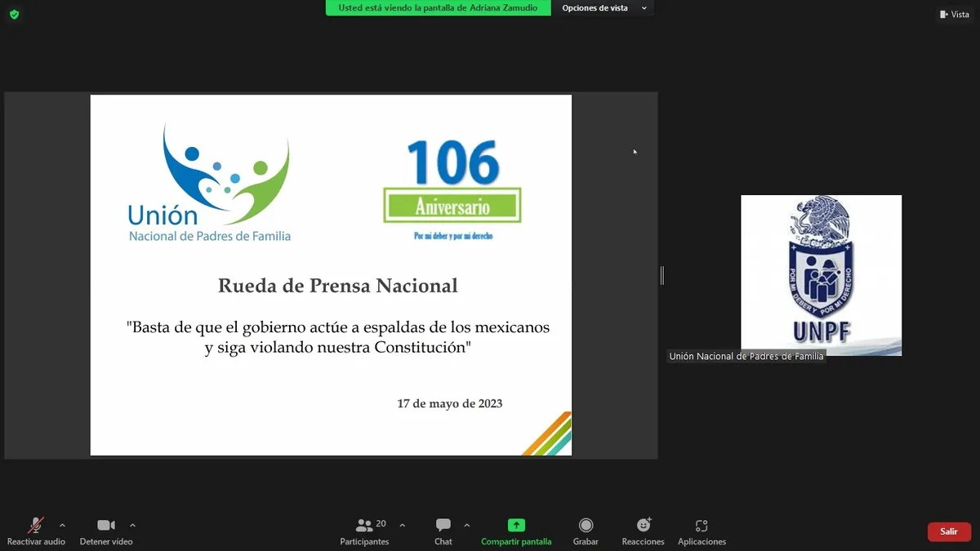Open the Vista layout menu
Screen dimensions: 980x551
coord(954,14)
